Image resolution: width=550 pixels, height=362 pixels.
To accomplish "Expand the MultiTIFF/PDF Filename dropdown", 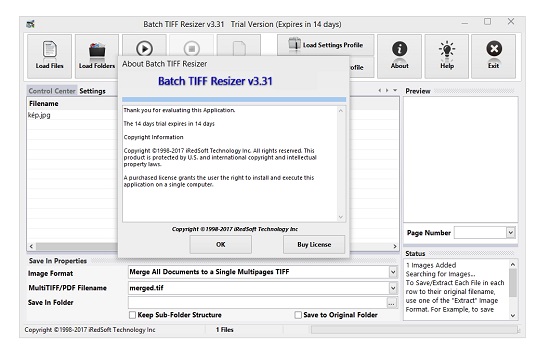I will point(393,288).
